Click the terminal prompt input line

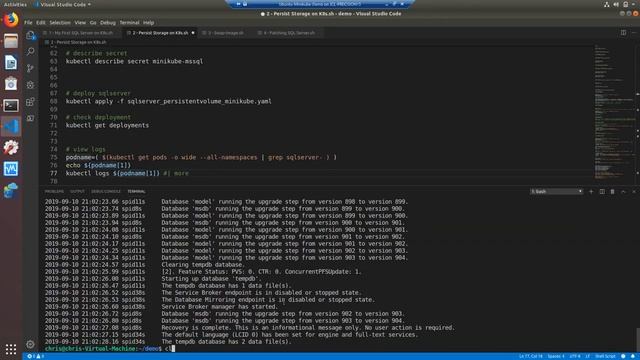point(339,349)
